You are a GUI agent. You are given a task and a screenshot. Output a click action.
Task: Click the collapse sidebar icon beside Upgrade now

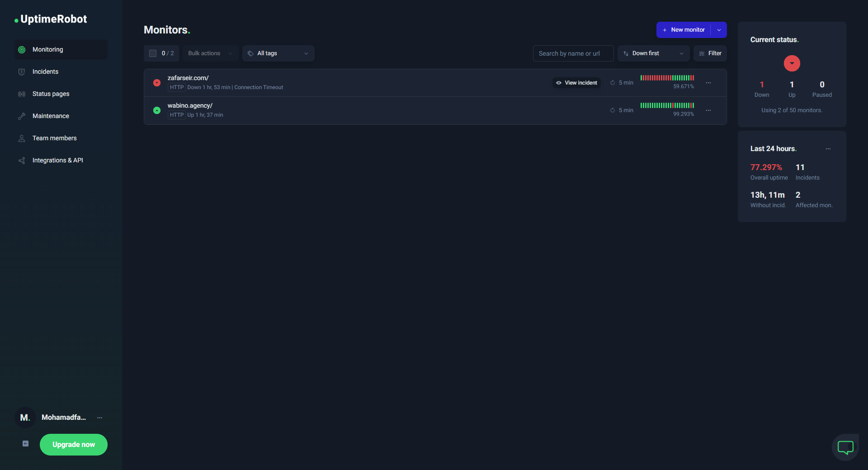click(x=26, y=444)
